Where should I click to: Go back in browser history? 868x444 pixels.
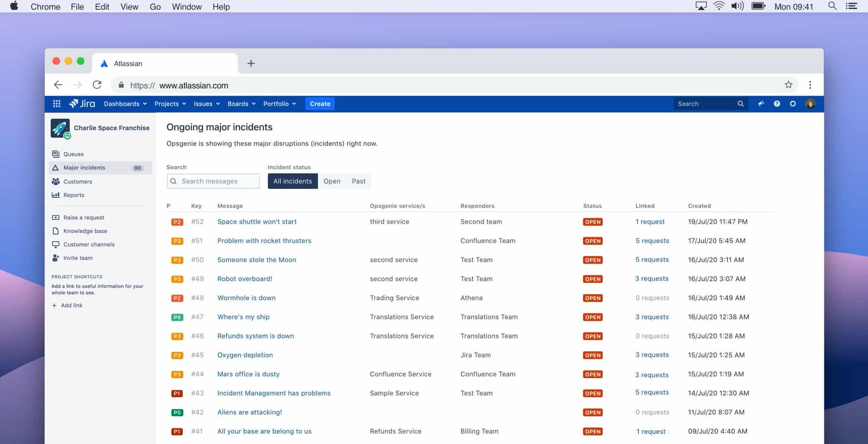point(58,85)
